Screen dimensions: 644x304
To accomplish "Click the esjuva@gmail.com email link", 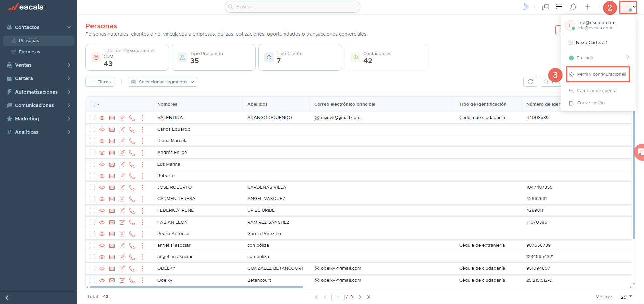I will 340,118.
